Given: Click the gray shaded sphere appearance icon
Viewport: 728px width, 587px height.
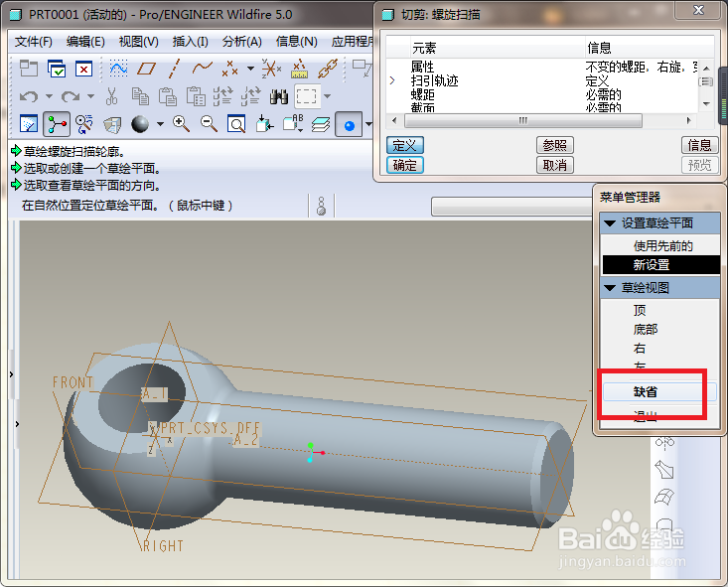Looking at the screenshot, I should click(140, 124).
